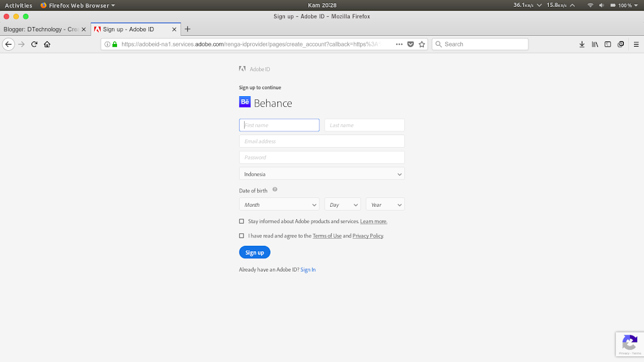
Task: Open the Month dropdown
Action: [x=279, y=205]
